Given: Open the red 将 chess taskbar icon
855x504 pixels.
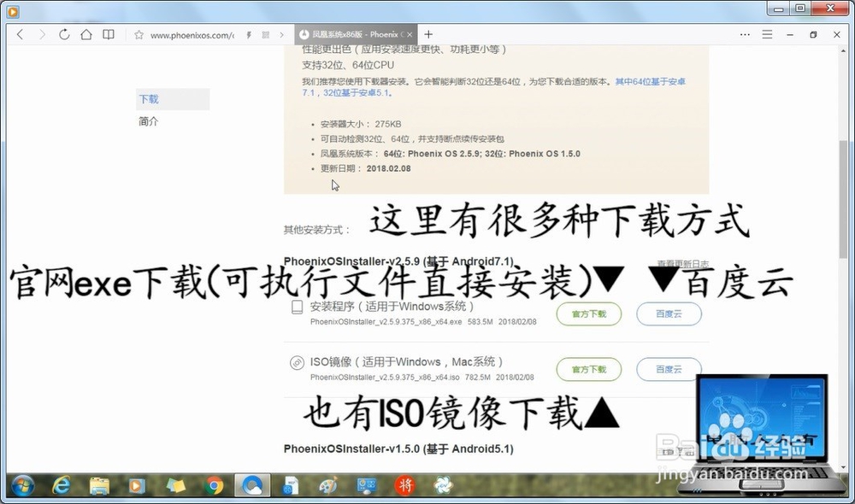Looking at the screenshot, I should pyautogui.click(x=404, y=485).
